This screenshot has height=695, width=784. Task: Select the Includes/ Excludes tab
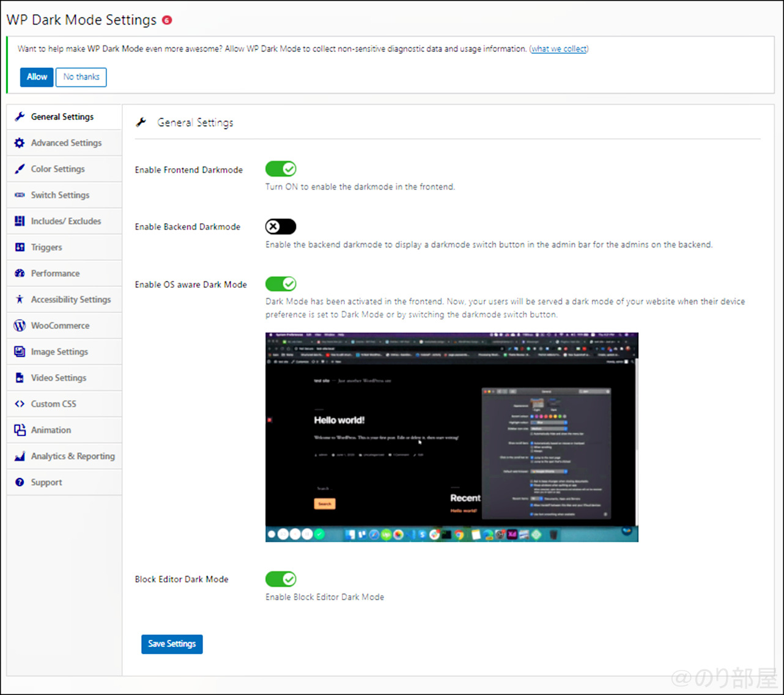tap(64, 221)
